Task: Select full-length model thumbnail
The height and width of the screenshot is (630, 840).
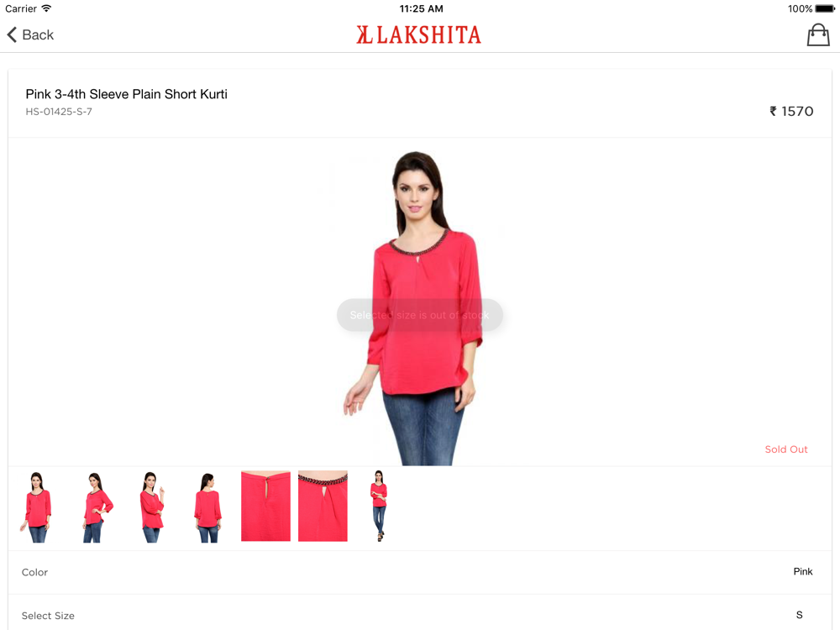Action: [379, 507]
